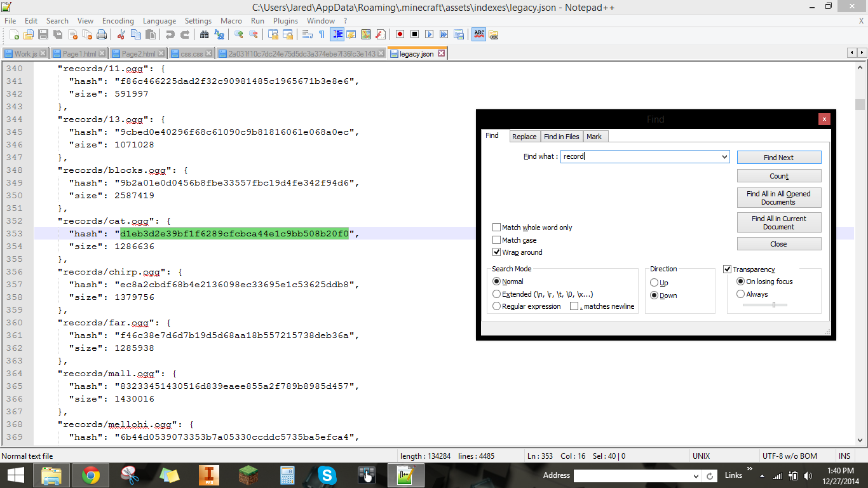Open the Search menu
This screenshot has height=488, width=868.
pos(57,21)
